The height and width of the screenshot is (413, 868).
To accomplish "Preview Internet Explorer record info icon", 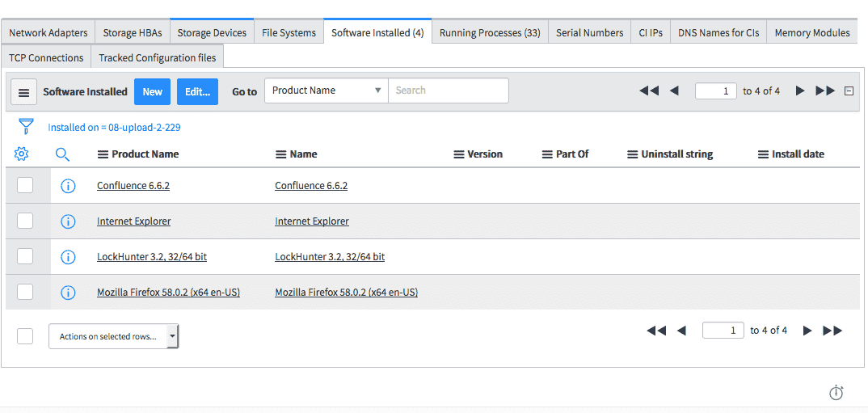I will pos(68,221).
